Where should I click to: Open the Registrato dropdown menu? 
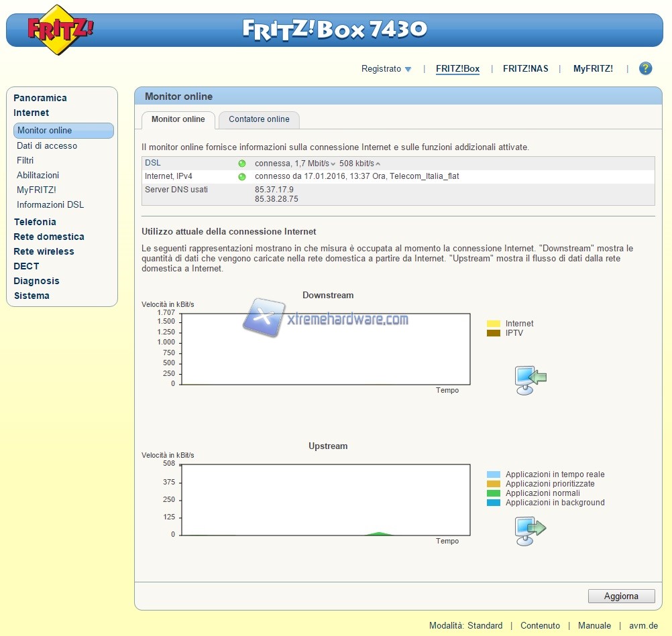(x=386, y=69)
